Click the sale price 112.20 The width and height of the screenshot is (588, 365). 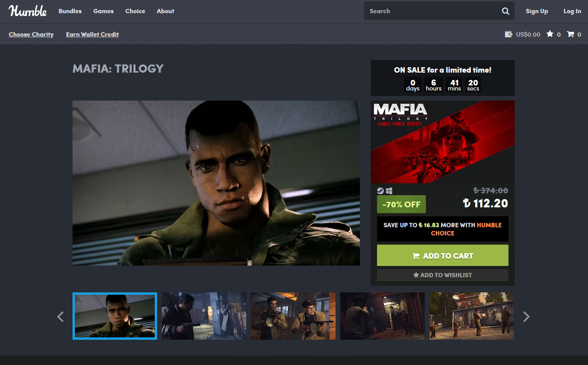(x=485, y=203)
